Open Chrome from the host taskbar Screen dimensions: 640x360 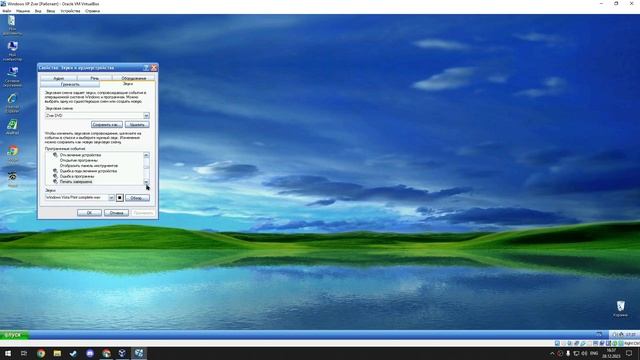tap(41, 353)
